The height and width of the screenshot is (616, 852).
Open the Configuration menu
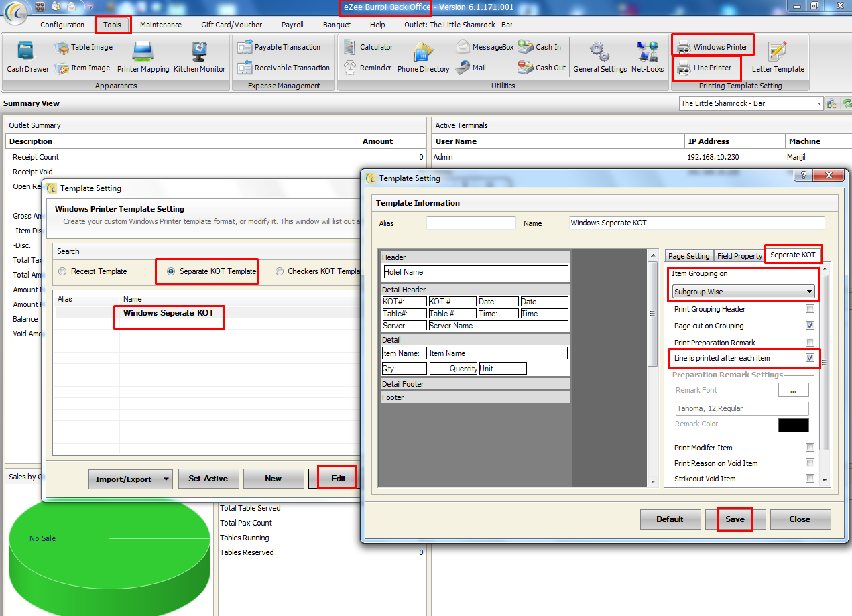point(62,25)
